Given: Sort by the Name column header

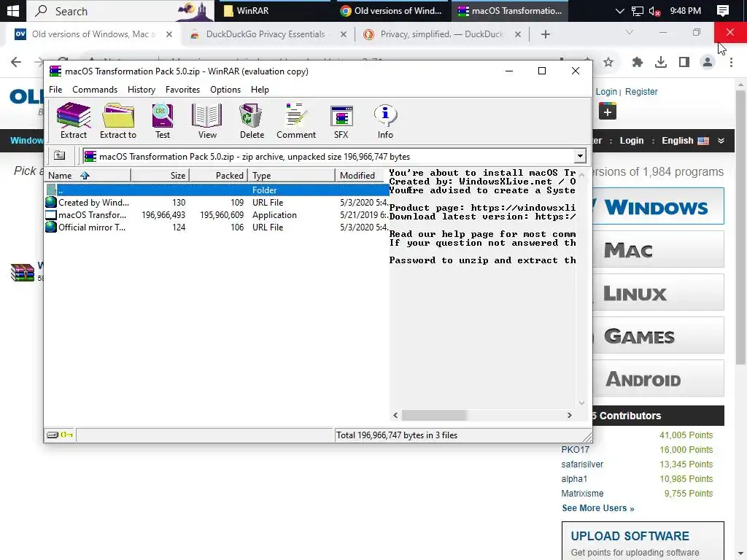Looking at the screenshot, I should click(x=88, y=175).
